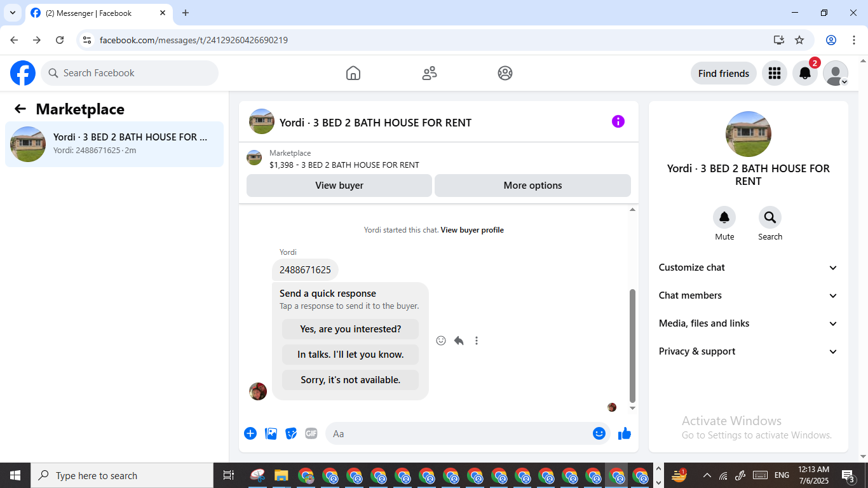Open the purple conversation information icon

coord(618,121)
